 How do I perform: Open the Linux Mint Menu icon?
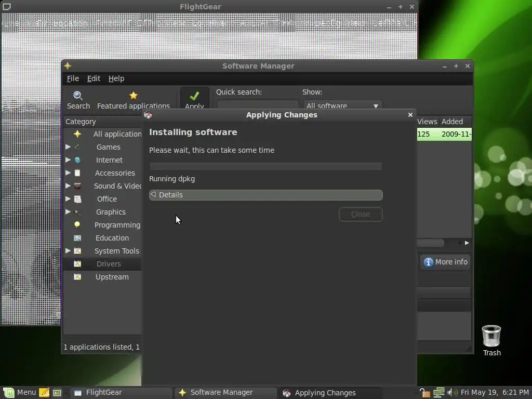tap(9, 393)
